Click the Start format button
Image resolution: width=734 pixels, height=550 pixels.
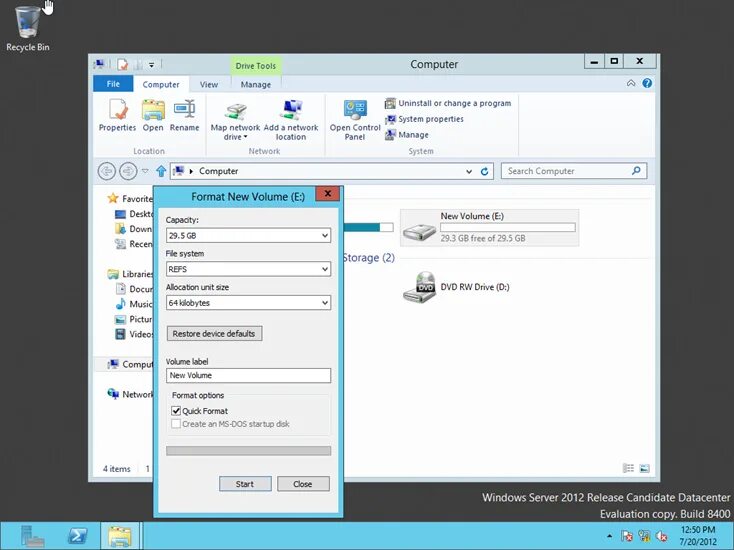(x=245, y=484)
